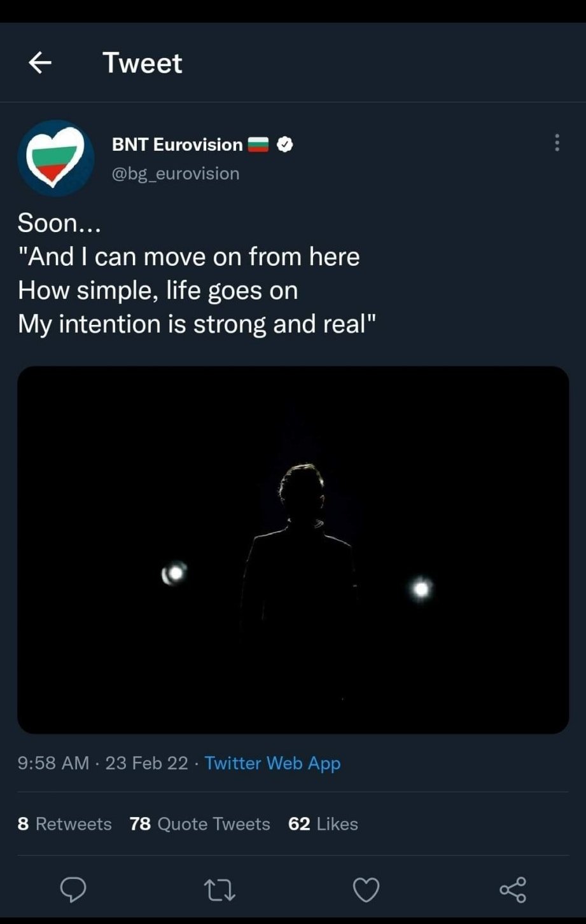Image resolution: width=586 pixels, height=924 pixels.
Task: View the 62 Likes list
Action: click(323, 824)
